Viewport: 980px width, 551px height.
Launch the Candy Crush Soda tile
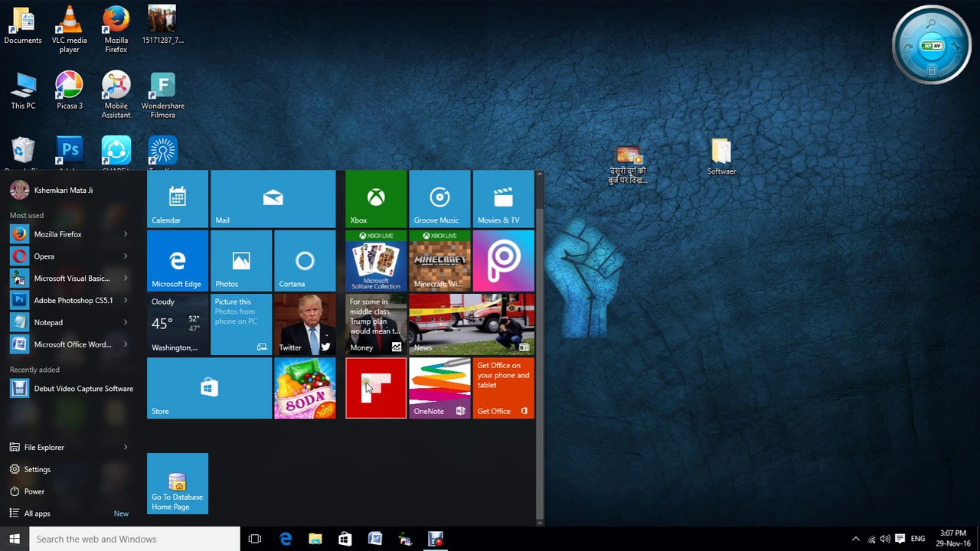(x=305, y=388)
